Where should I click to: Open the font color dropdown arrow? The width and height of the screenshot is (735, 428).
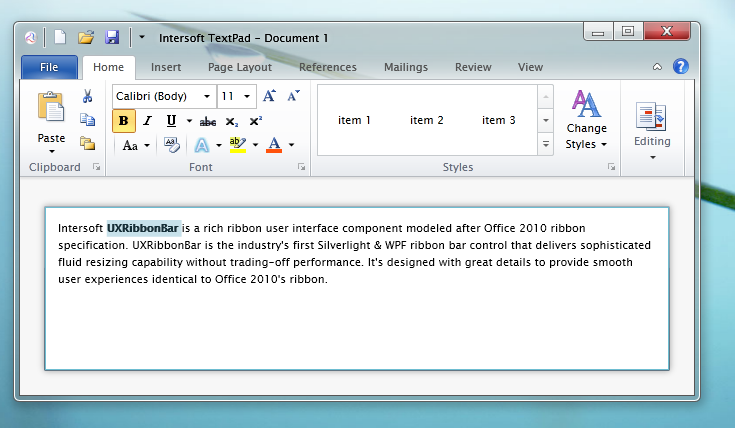pos(291,145)
